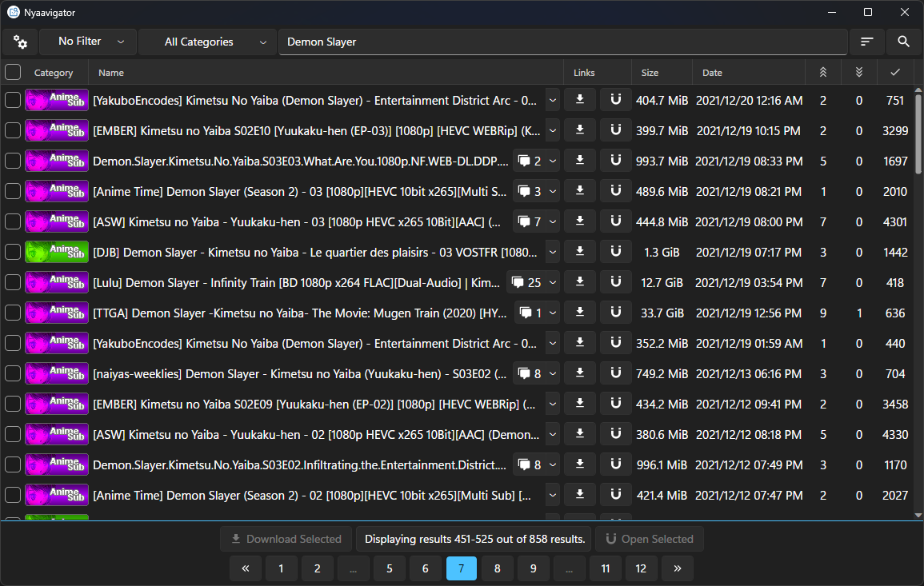Sort results by Date column header
The height and width of the screenshot is (586, 924).
748,73
